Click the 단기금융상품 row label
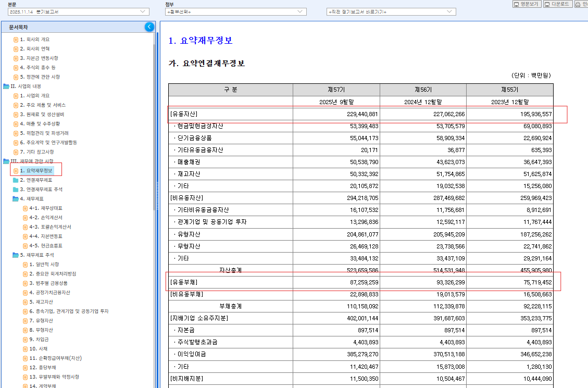The height and width of the screenshot is (388, 588). click(195, 138)
